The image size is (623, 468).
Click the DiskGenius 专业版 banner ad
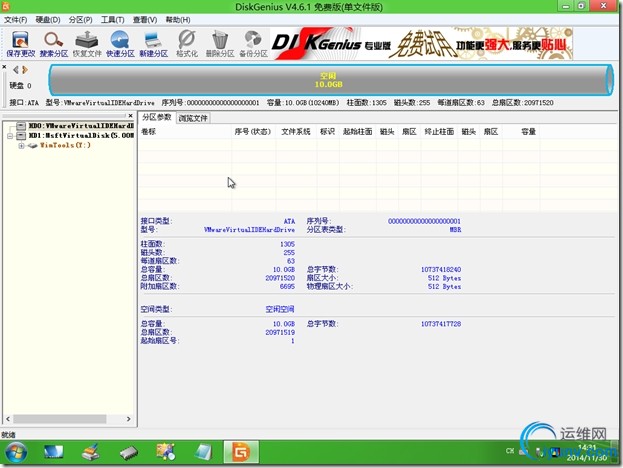422,44
